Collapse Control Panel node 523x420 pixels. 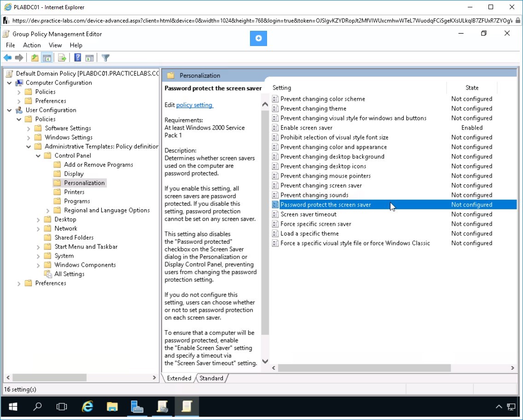click(x=38, y=155)
